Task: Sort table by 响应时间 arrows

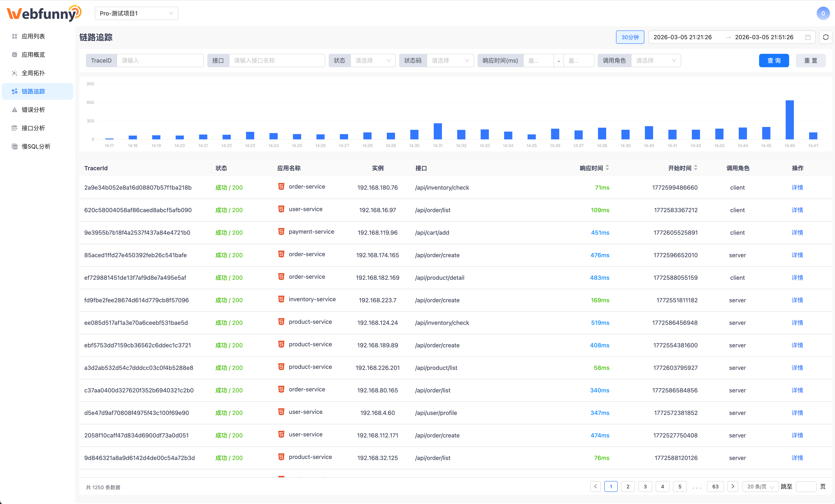Action: (x=607, y=168)
